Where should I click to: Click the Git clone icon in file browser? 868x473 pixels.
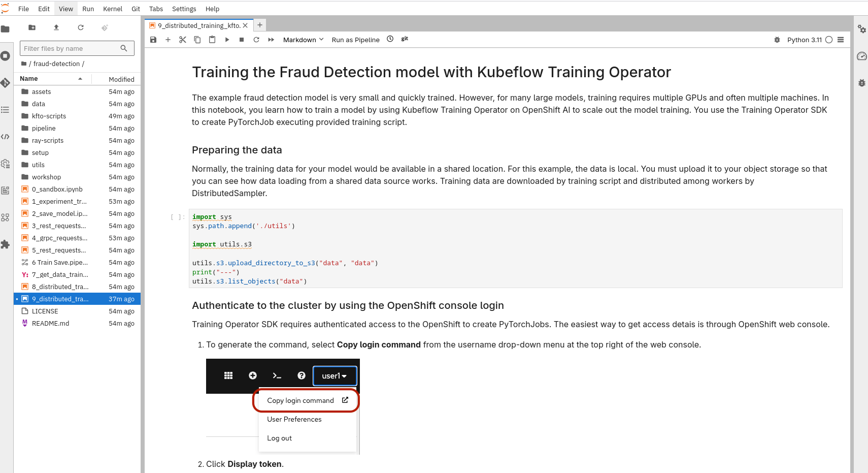(x=105, y=27)
